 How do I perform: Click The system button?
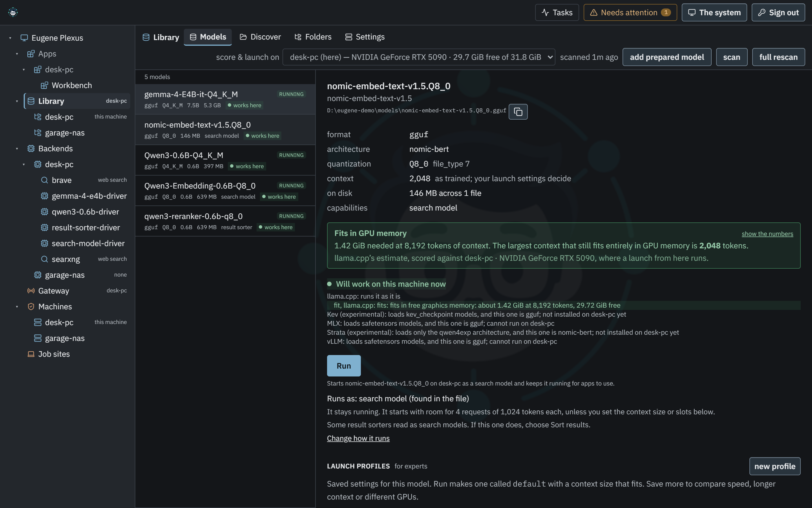tap(714, 12)
